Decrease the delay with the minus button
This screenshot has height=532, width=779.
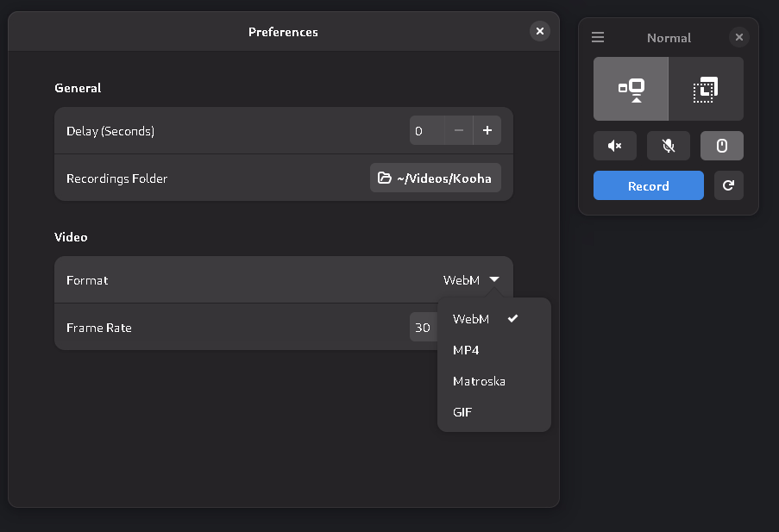459,131
